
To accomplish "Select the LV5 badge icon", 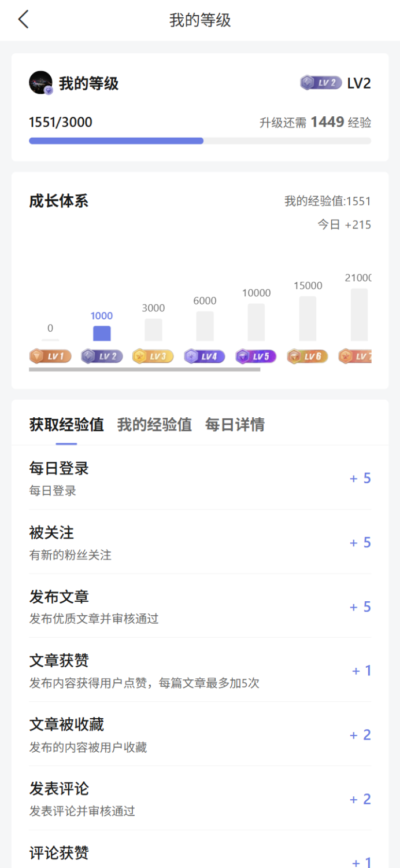I will coord(256,356).
